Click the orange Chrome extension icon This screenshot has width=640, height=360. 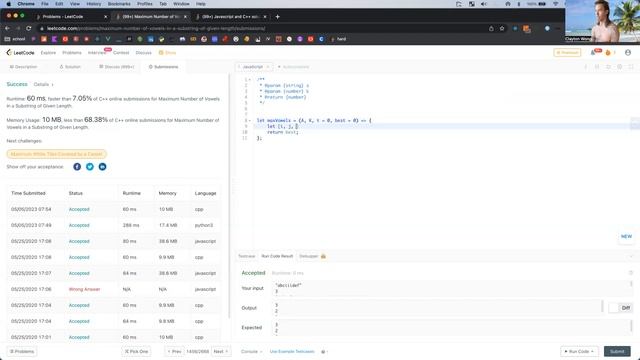click(527, 29)
